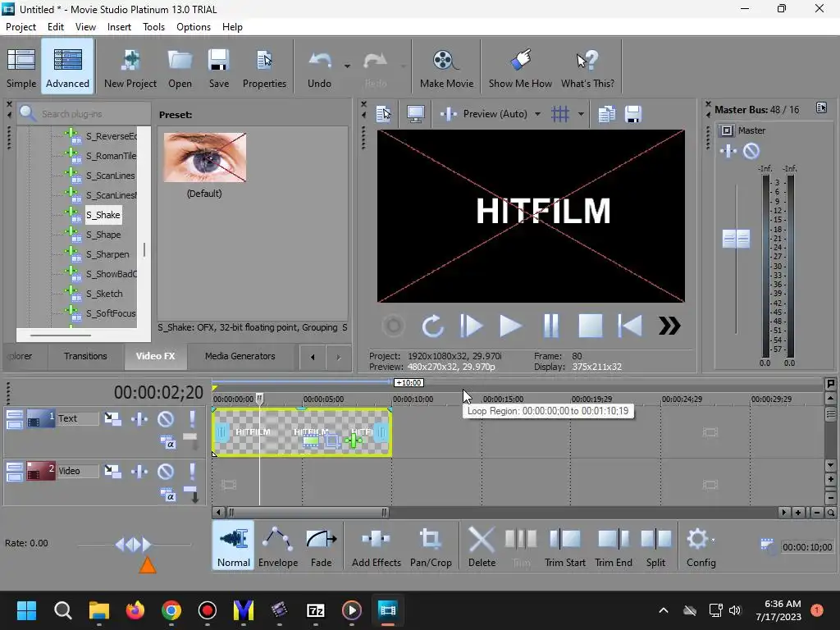Image resolution: width=840 pixels, height=630 pixels.
Task: Select the Fade tool
Action: (321, 546)
